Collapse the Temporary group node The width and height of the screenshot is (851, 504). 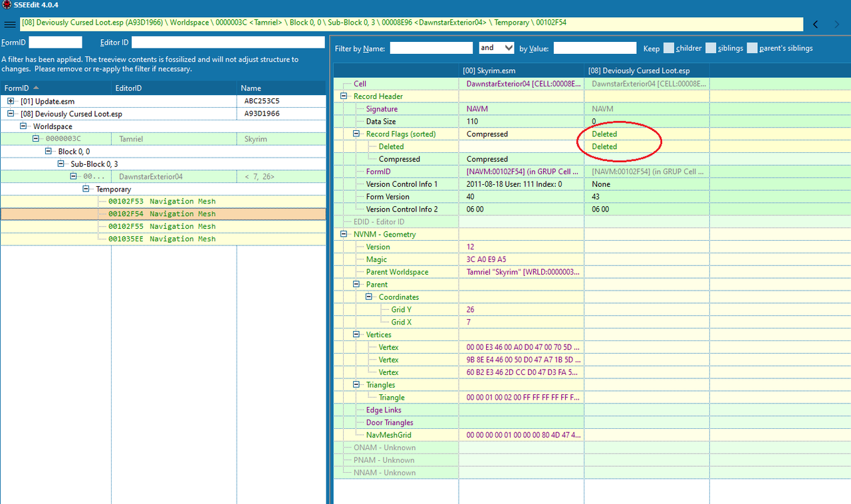[86, 189]
